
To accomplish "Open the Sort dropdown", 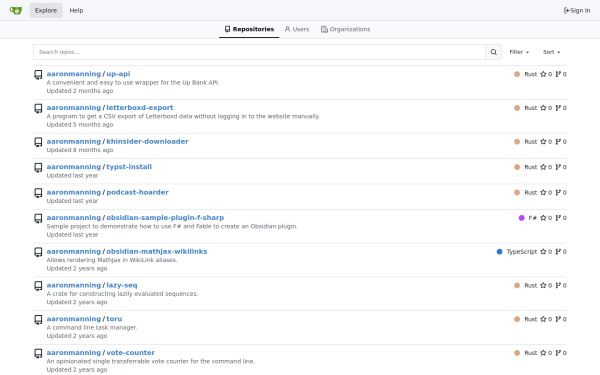I will (x=551, y=52).
